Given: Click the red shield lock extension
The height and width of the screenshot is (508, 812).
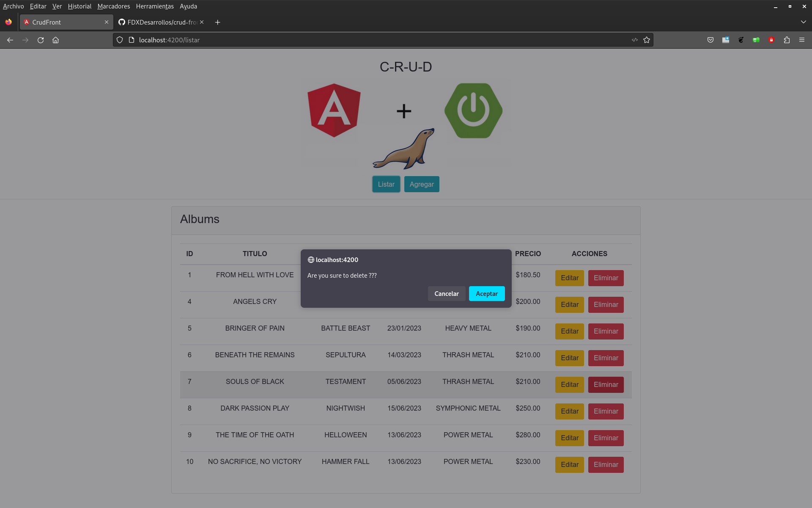Looking at the screenshot, I should [x=771, y=40].
